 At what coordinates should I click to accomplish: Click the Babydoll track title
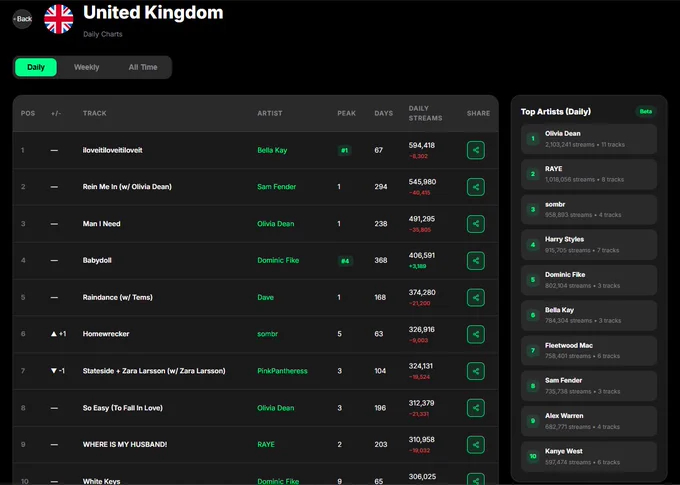[97, 260]
